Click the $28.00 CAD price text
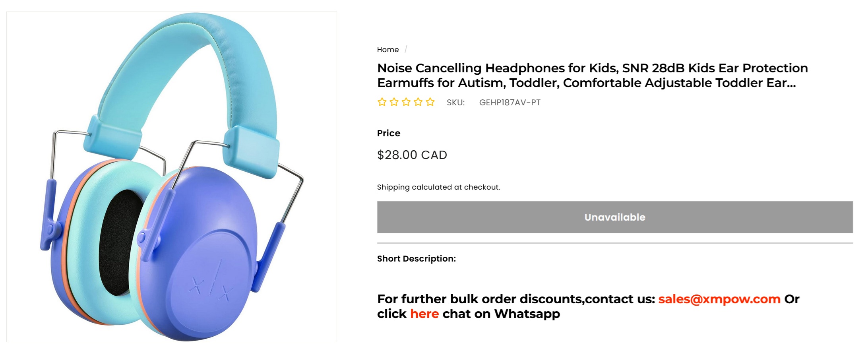Image resolution: width=868 pixels, height=345 pixels. pos(412,155)
